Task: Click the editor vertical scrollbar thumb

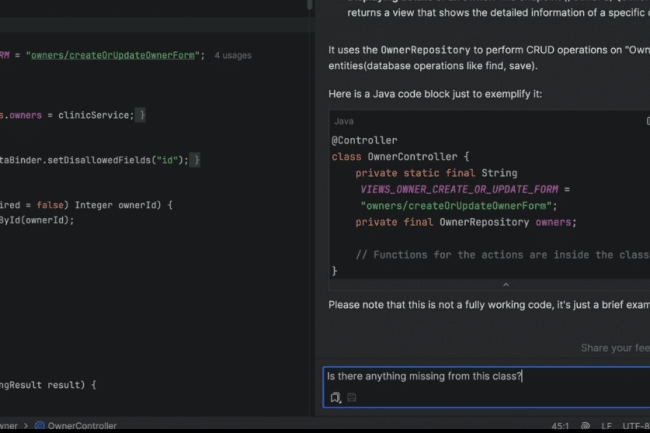Action: pyautogui.click(x=309, y=5)
